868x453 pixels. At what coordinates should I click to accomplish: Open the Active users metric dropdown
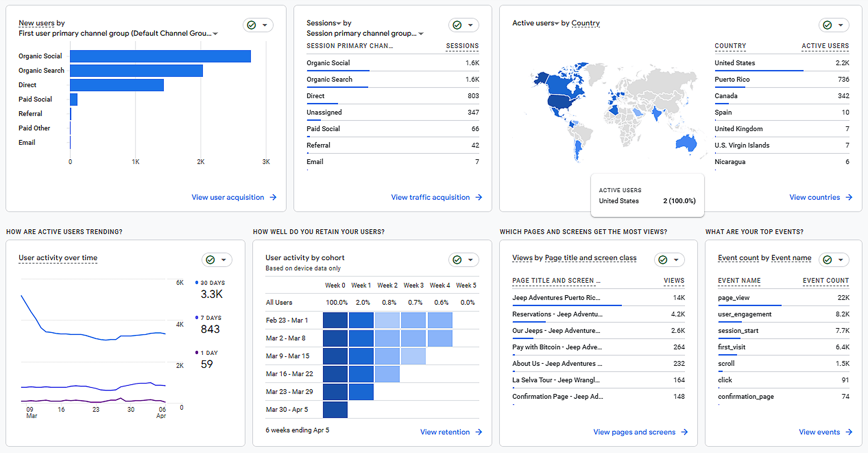(x=557, y=23)
